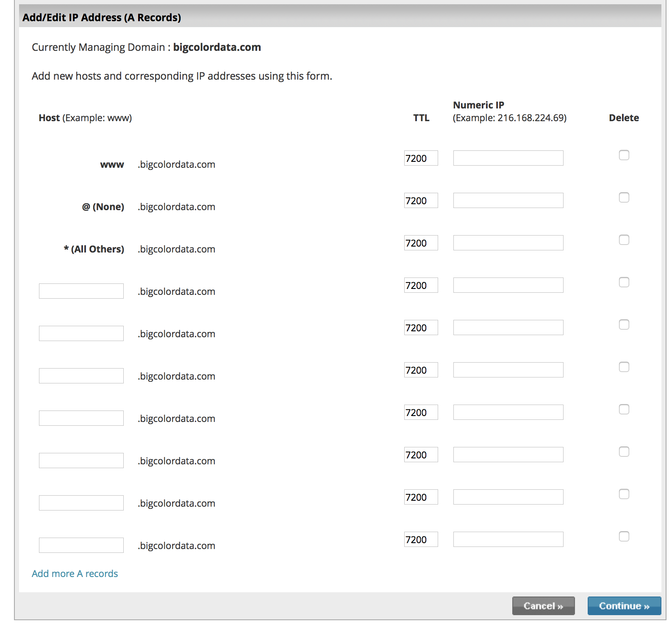
Task: Toggle Delete checkbox for * (All Others) row
Action: (x=624, y=240)
